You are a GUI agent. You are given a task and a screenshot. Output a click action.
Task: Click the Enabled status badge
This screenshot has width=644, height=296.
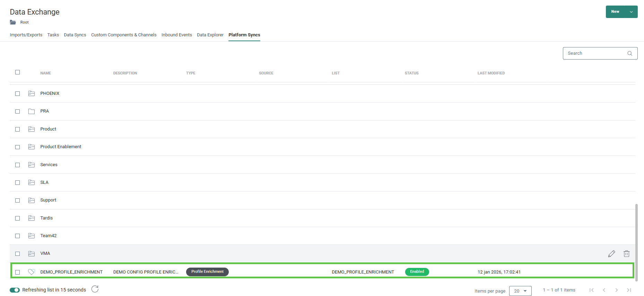click(417, 272)
